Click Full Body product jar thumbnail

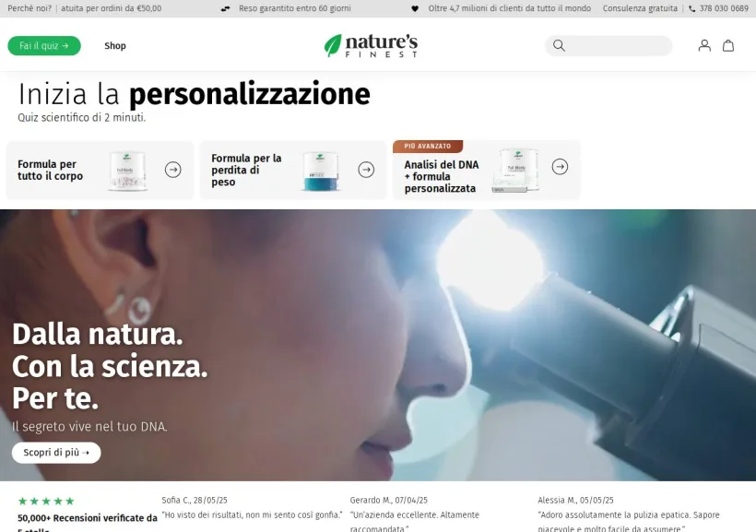[127, 171]
